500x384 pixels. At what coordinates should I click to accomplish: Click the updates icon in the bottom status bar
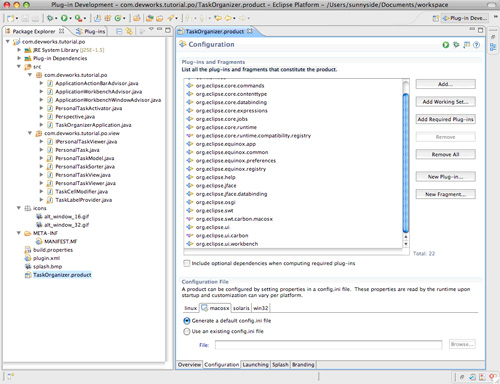click(x=472, y=377)
